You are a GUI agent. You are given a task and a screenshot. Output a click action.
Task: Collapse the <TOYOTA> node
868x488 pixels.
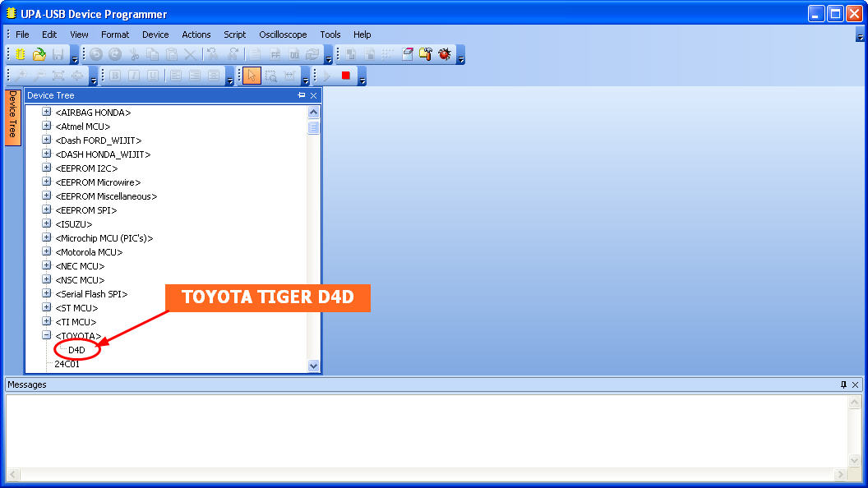click(47, 335)
